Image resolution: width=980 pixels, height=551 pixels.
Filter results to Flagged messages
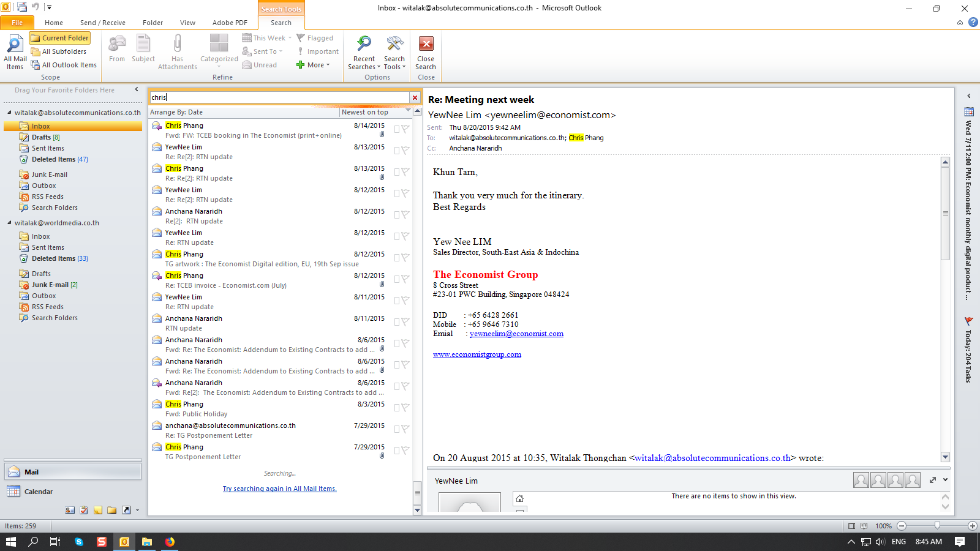pos(315,38)
